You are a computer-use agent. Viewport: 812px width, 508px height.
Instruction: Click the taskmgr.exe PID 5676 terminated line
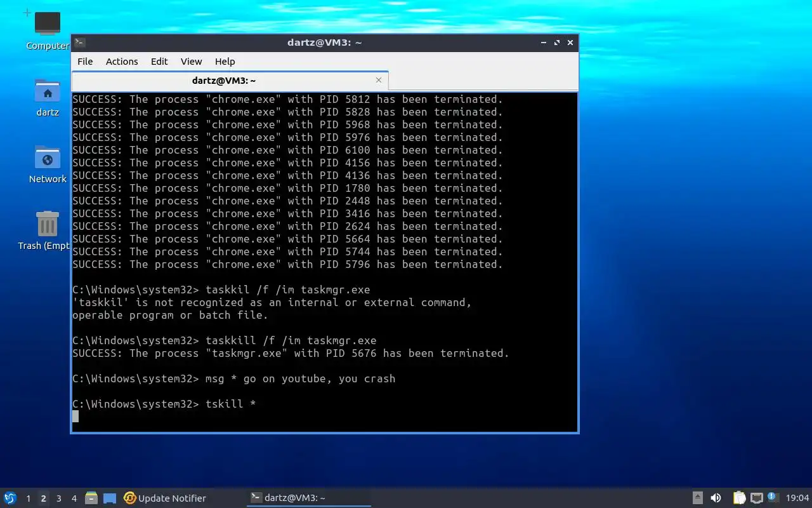click(x=291, y=353)
